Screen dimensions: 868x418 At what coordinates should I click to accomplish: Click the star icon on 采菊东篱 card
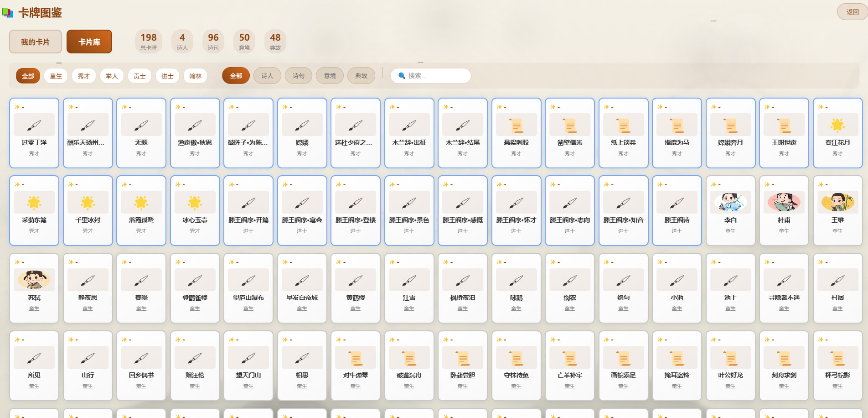pos(34,202)
